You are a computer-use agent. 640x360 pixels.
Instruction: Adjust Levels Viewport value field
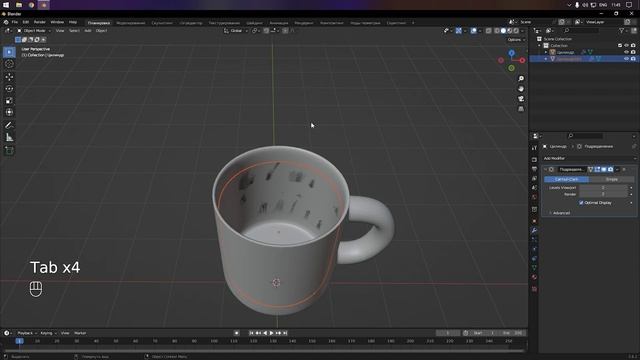[603, 188]
